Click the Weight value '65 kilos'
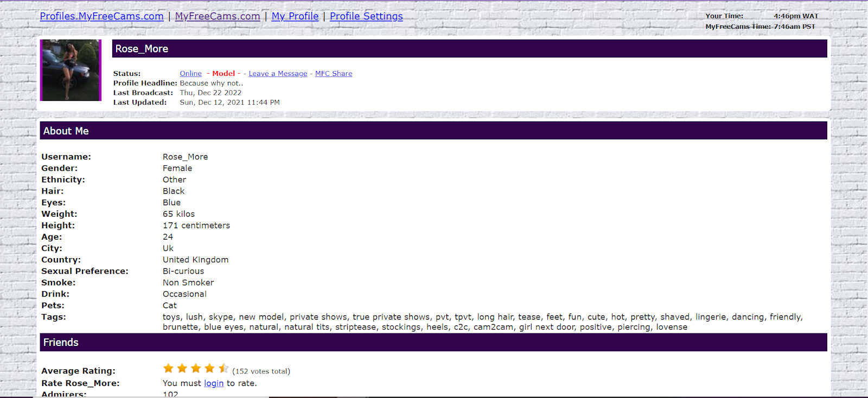 click(179, 214)
